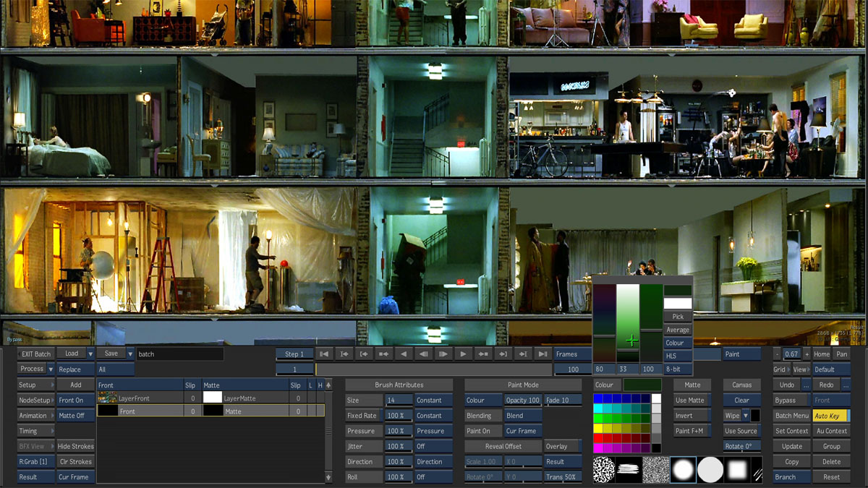Click the Batch Menu button
Viewport: 868px width, 488px height.
(x=791, y=416)
